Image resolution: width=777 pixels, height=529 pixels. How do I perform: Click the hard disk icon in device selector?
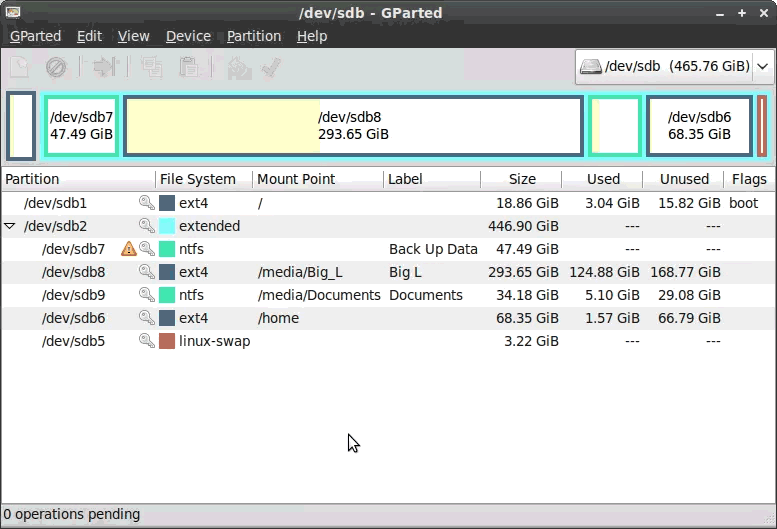(591, 66)
